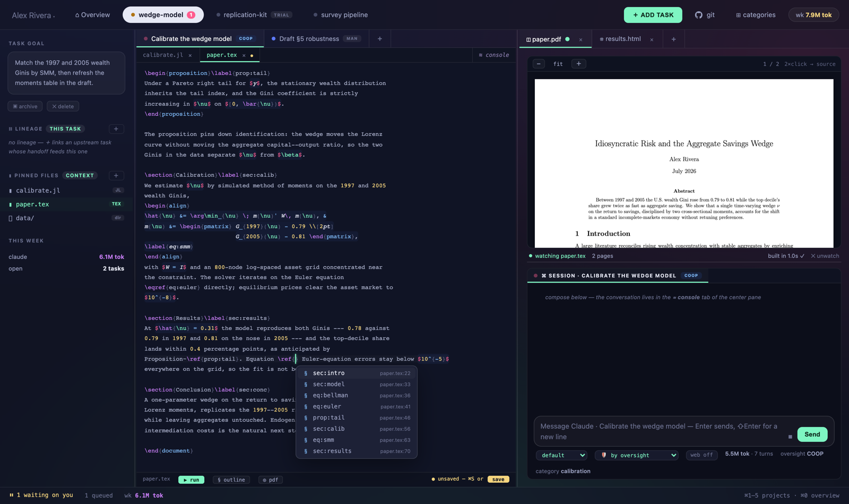Image resolution: width=849 pixels, height=504 pixels.
Task: Send the message to Claude
Action: 812,434
